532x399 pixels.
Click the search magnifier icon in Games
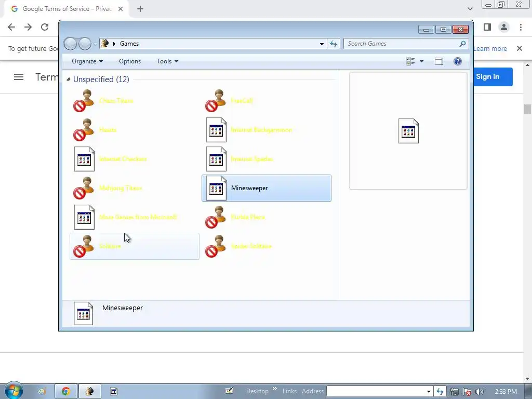pos(462,44)
